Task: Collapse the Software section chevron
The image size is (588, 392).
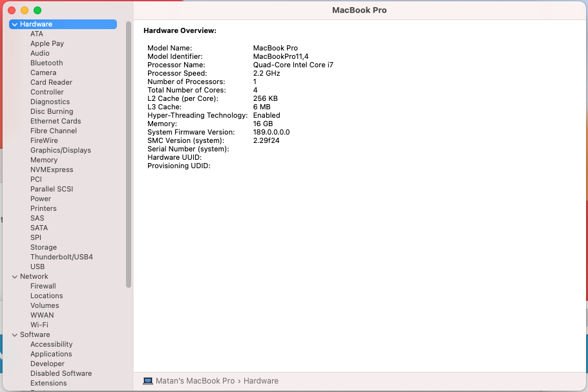Action: click(15, 335)
